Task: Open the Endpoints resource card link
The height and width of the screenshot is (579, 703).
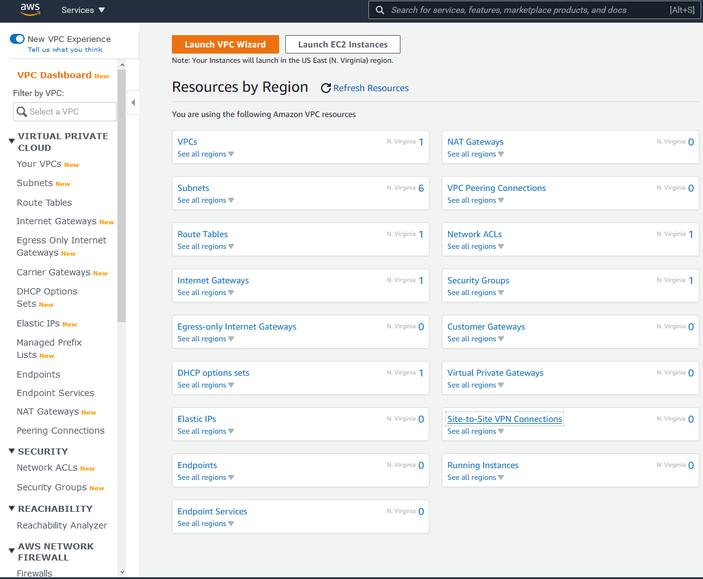Action: tap(197, 465)
